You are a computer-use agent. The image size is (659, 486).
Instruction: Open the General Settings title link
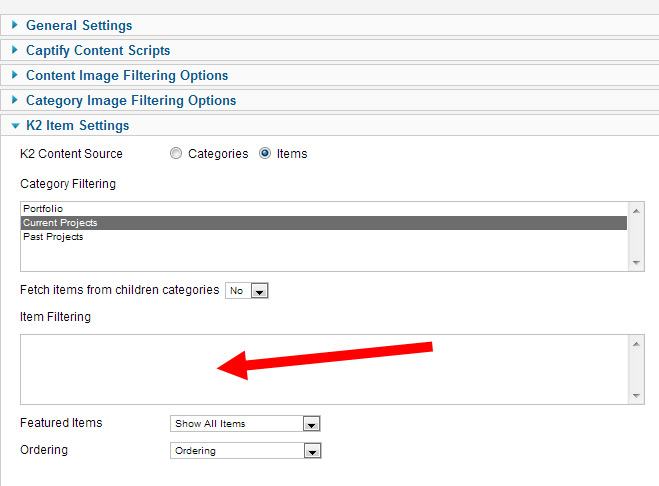coord(79,25)
